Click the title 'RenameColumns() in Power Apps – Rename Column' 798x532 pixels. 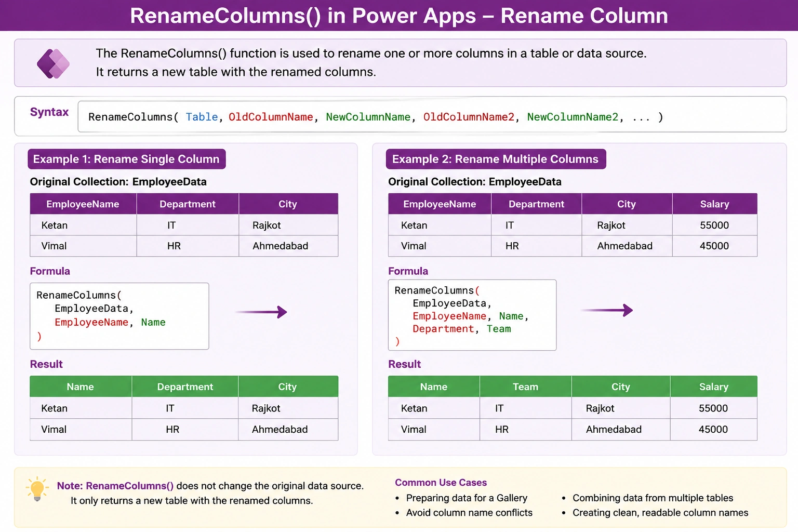tap(399, 16)
